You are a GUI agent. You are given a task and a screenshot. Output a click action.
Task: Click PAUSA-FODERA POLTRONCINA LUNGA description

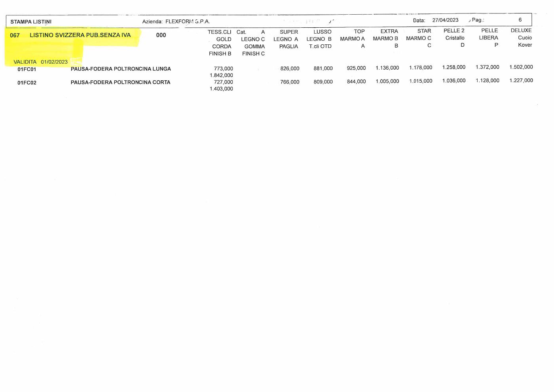point(121,69)
